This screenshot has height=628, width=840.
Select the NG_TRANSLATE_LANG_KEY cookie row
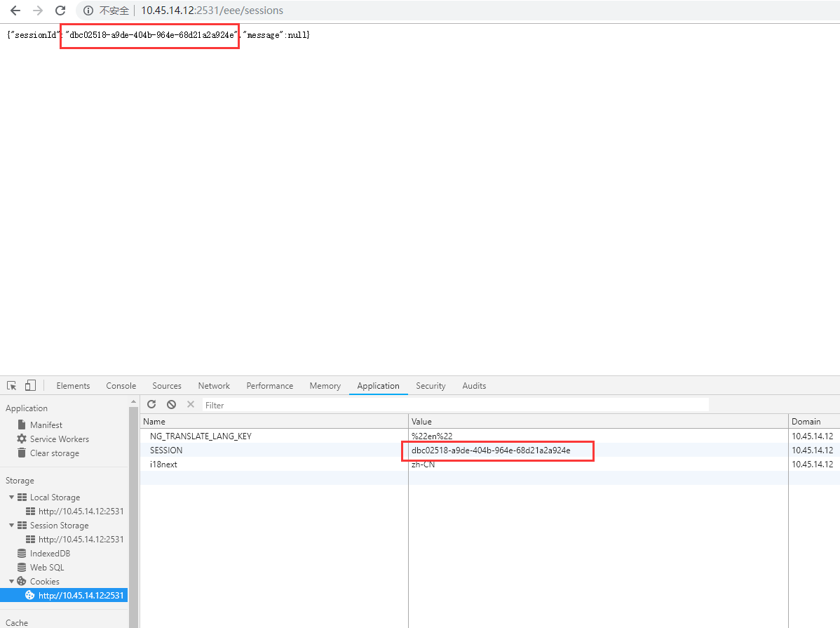[x=489, y=436]
